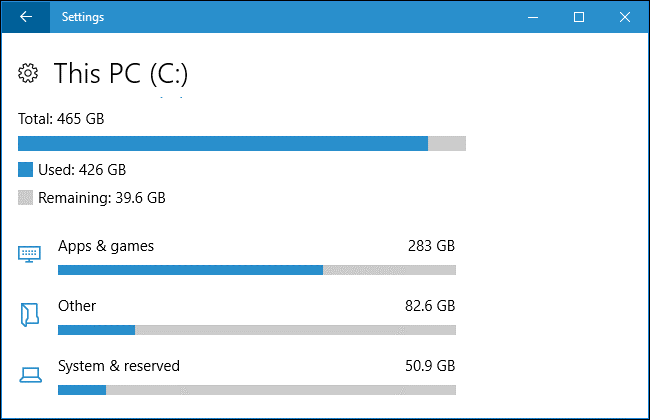The height and width of the screenshot is (420, 650).
Task: Click the Apps & games usage bar
Action: (x=257, y=270)
